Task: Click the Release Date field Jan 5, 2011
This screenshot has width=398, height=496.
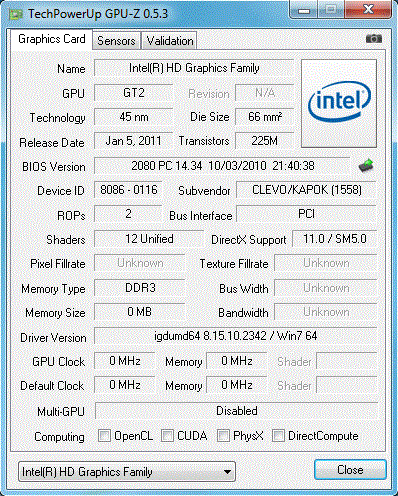Action: tap(133, 141)
